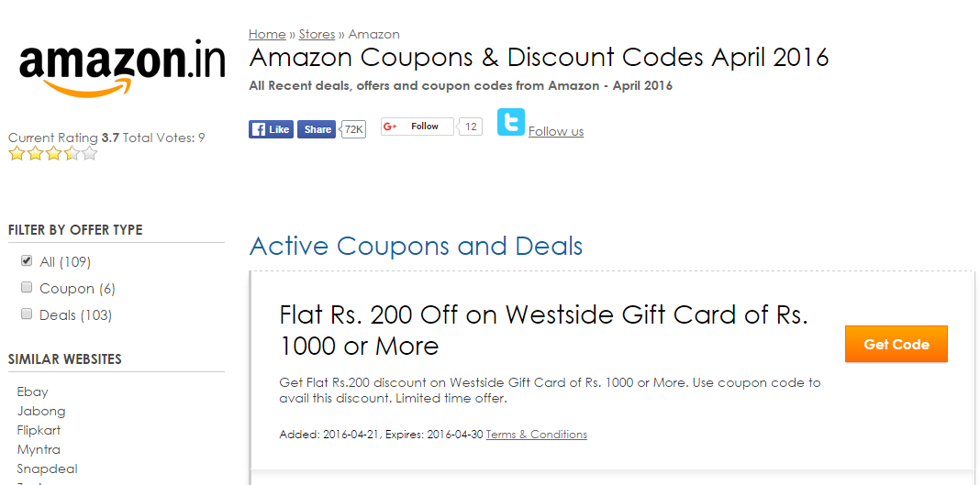Image resolution: width=980 pixels, height=485 pixels.
Task: Check the Coupon (6) filter
Action: click(27, 287)
